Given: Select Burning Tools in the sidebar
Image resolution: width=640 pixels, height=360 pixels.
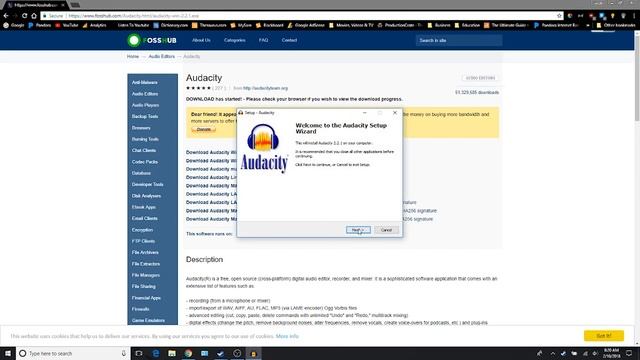Looking at the screenshot, I should click(145, 139).
